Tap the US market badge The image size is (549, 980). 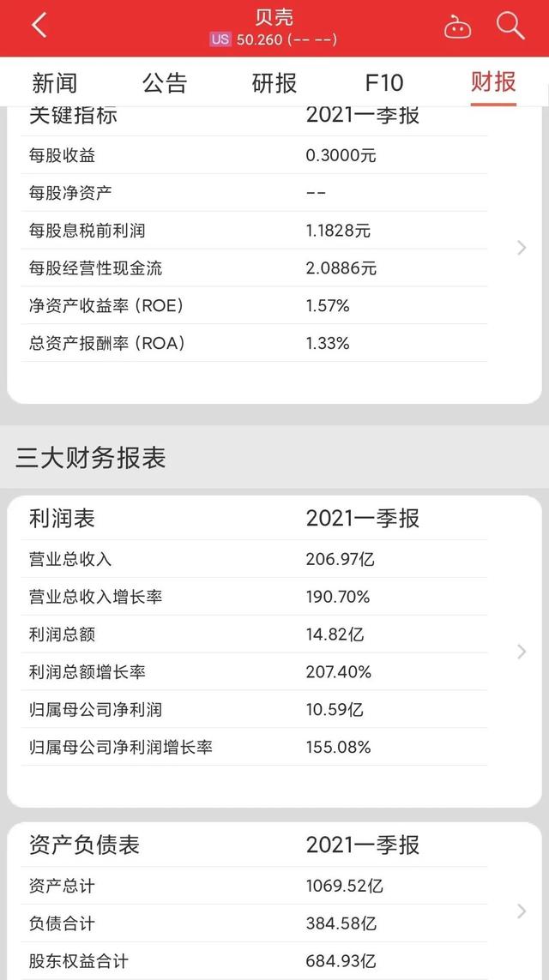220,39
